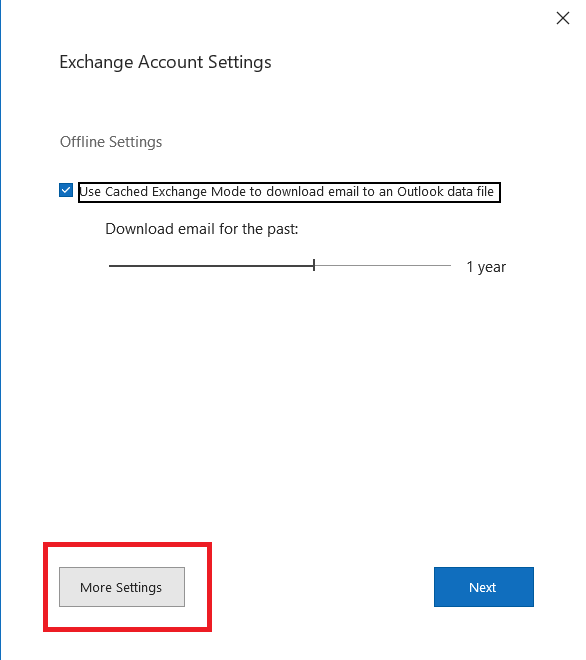586x660 pixels.
Task: Click the words 'More Settings' on the gray button
Action: [121, 587]
